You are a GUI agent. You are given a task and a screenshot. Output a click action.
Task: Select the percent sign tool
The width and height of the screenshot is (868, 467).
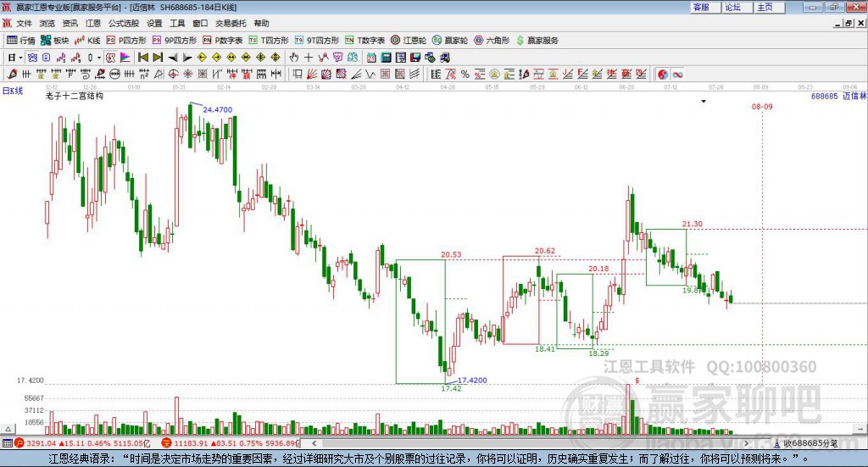point(465,74)
